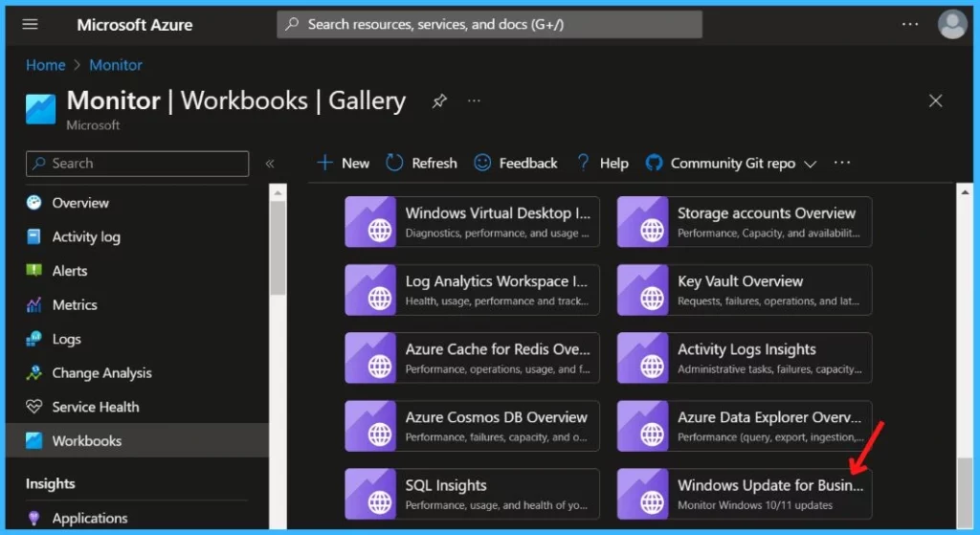
Task: Click the gallery scrollbar up arrow
Action: [965, 192]
